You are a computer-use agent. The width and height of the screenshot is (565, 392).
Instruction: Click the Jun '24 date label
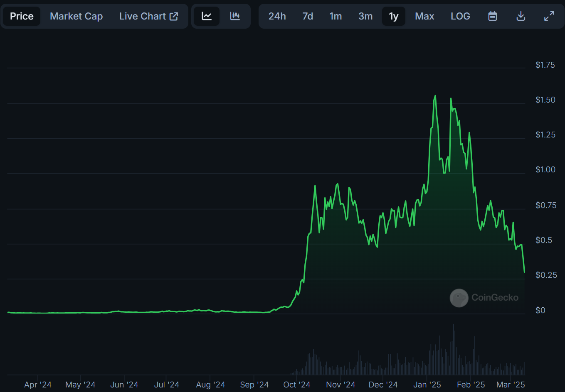pyautogui.click(x=124, y=385)
